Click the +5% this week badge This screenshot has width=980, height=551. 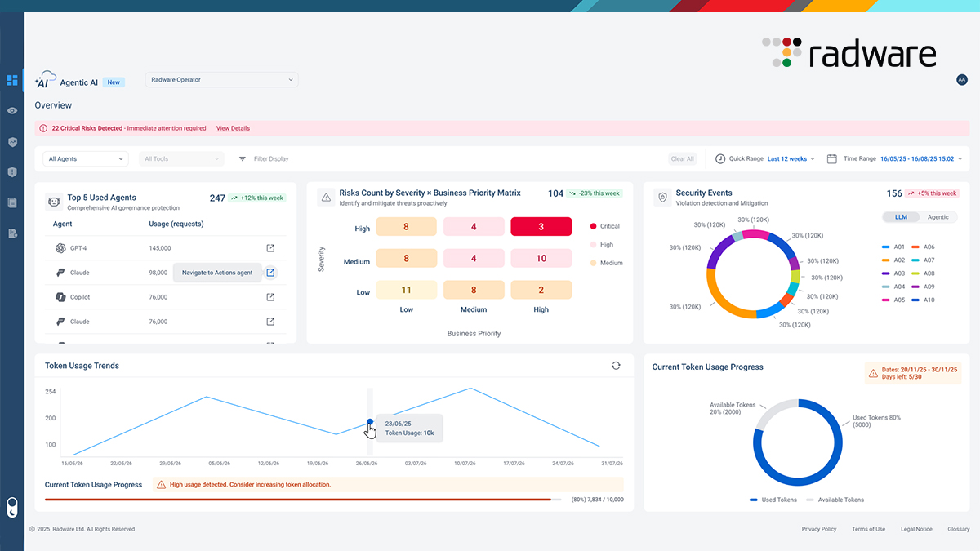click(x=933, y=193)
